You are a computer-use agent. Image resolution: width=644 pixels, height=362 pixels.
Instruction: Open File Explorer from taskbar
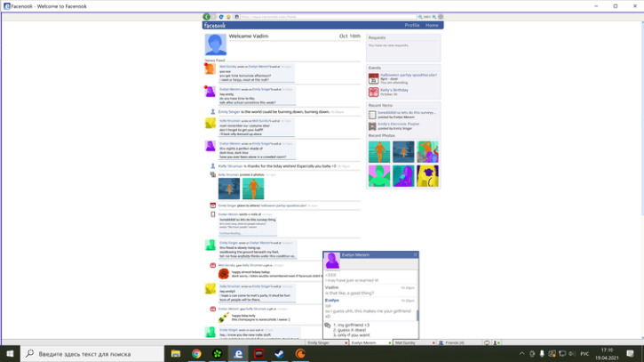click(176, 354)
